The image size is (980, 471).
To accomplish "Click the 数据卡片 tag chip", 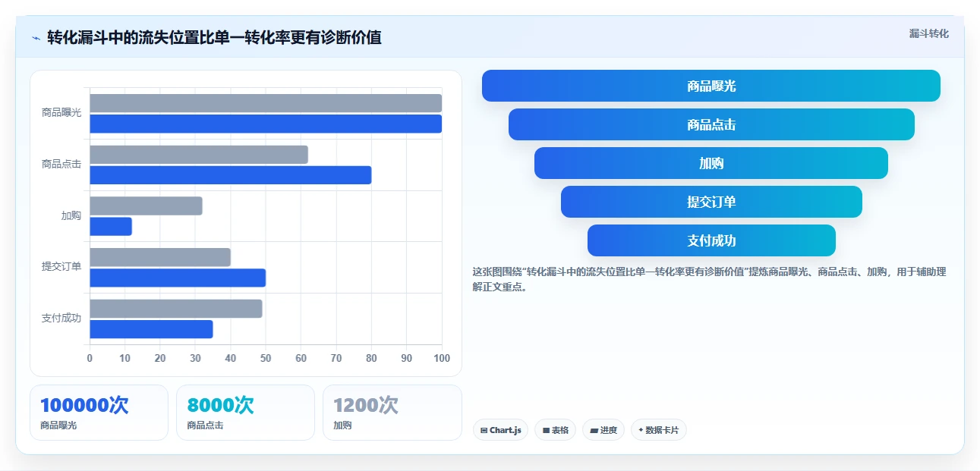I will pyautogui.click(x=658, y=430).
